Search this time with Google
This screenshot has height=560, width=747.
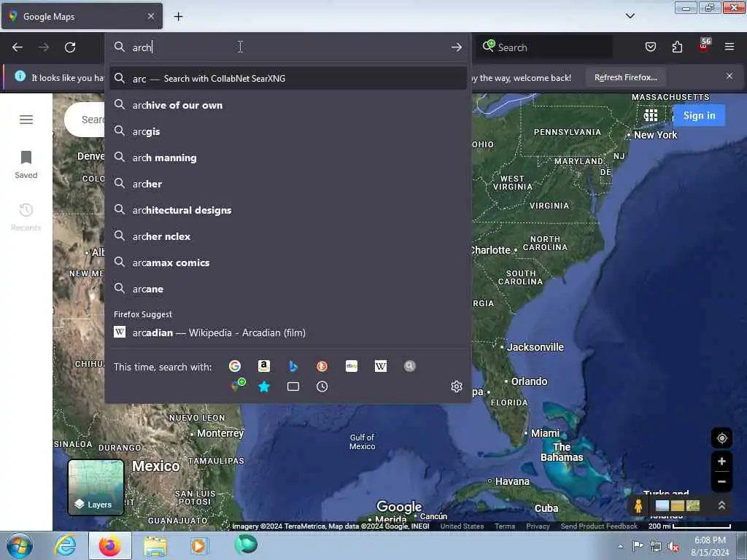234,366
